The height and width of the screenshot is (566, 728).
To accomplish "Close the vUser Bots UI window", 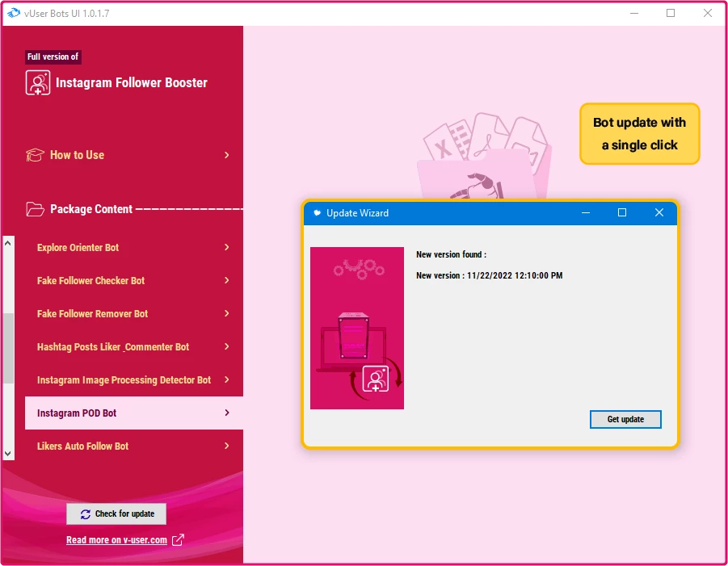I will [x=708, y=13].
